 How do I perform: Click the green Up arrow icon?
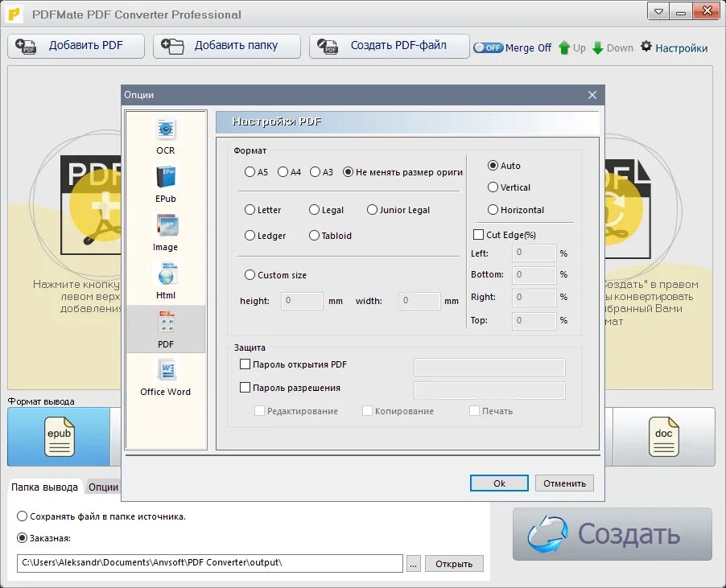(564, 47)
